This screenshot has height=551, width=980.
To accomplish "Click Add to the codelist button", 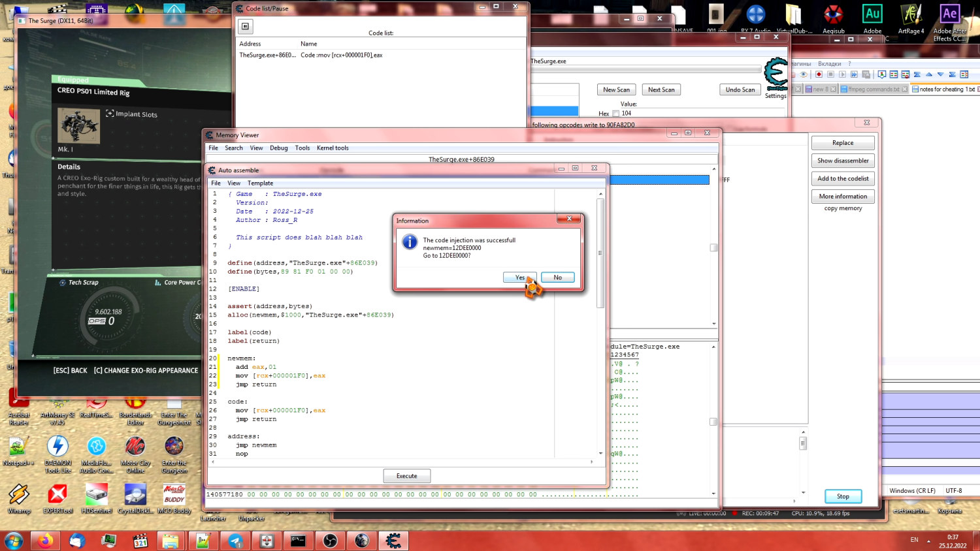I will pos(843,178).
